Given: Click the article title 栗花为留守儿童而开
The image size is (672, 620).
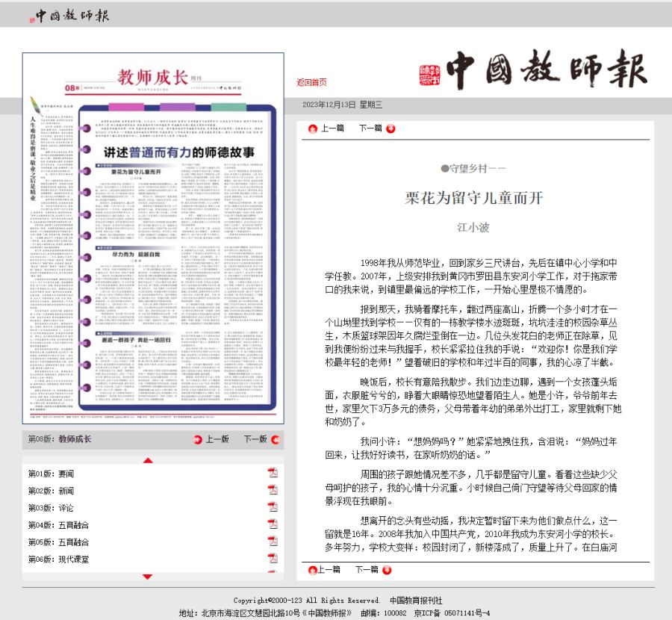Looking at the screenshot, I should pos(473,198).
